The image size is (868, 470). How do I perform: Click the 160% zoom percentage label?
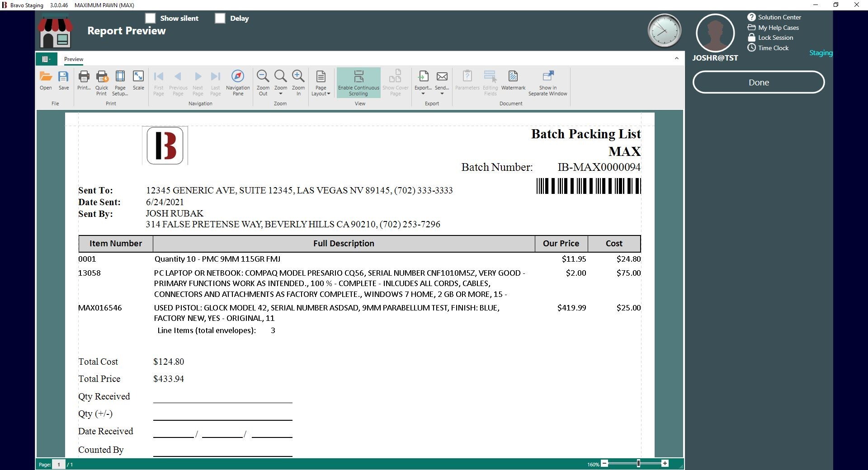click(x=593, y=464)
